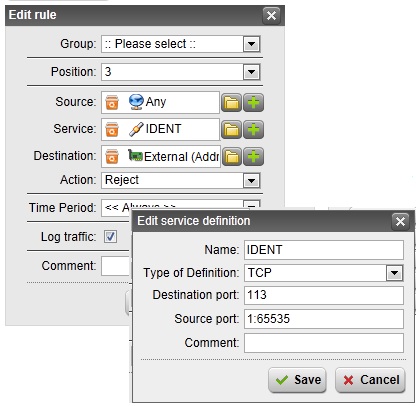Open the Position dropdown
This screenshot has height=406, width=417.
click(x=251, y=72)
